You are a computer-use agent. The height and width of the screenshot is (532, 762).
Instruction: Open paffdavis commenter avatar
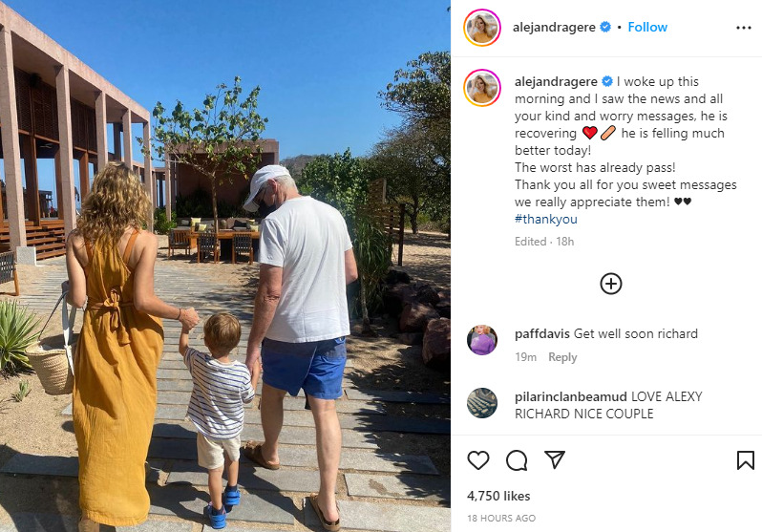482,340
